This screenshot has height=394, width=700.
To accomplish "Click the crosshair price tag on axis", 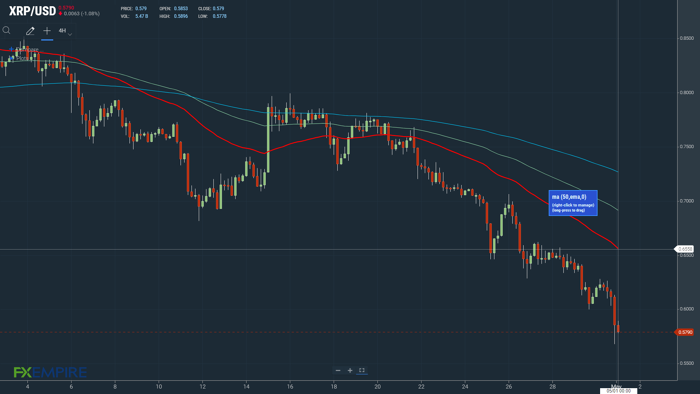I will pyautogui.click(x=684, y=249).
